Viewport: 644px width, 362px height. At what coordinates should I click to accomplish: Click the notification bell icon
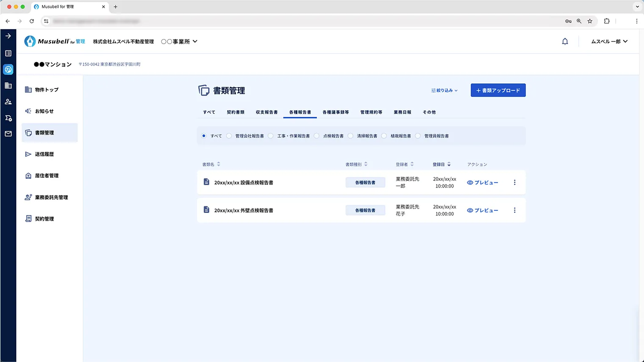click(565, 41)
